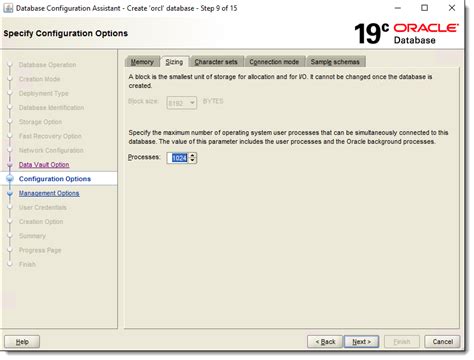474x360 pixels.
Task: Minimize the Database Configuration Assistant window
Action: (398, 8)
